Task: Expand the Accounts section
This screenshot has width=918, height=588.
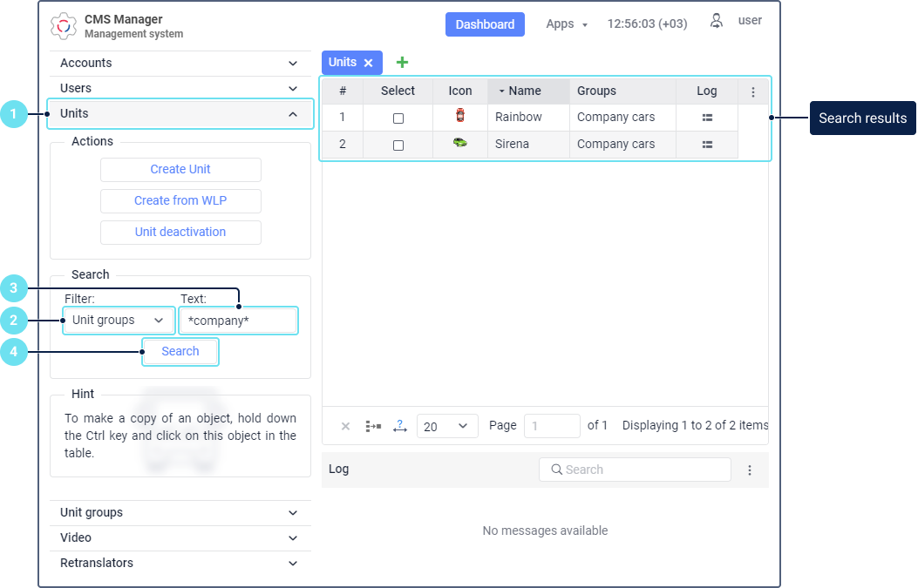Action: coord(179,63)
